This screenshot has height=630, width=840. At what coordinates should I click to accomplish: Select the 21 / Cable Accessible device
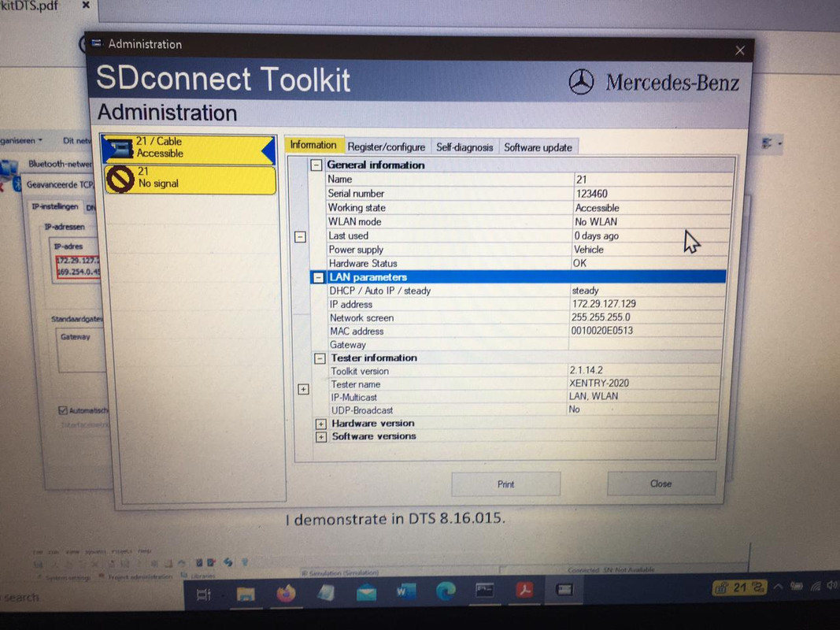pyautogui.click(x=189, y=148)
